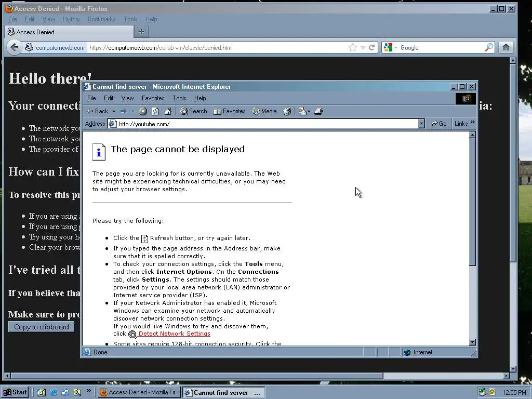This screenshot has height=399, width=532.
Task: Click the Firefox vertical scrollbar down arrow
Action: pyautogui.click(x=513, y=369)
